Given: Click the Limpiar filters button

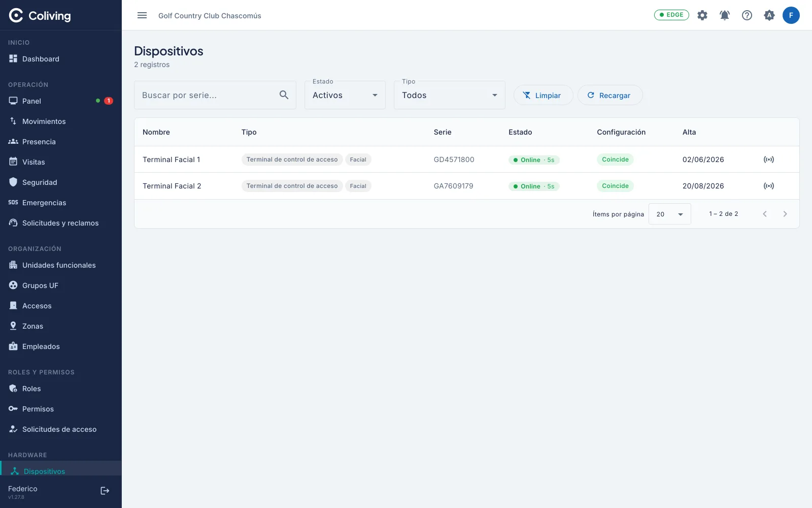Looking at the screenshot, I should pyautogui.click(x=543, y=95).
